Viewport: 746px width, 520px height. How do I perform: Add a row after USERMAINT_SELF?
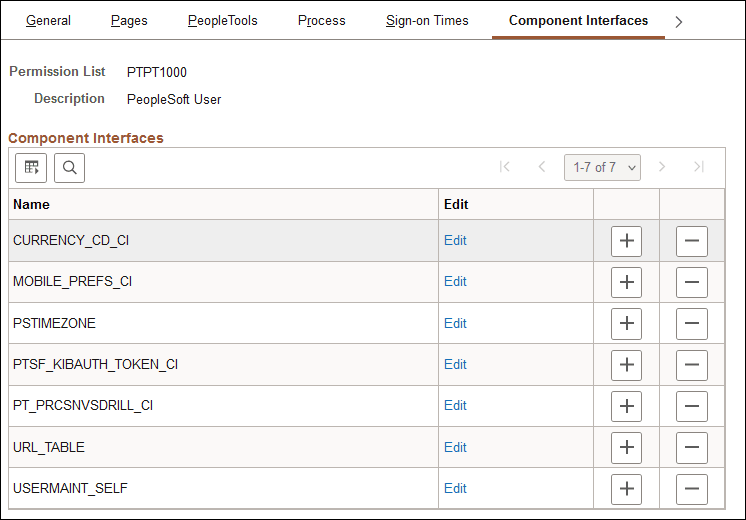[x=627, y=489]
